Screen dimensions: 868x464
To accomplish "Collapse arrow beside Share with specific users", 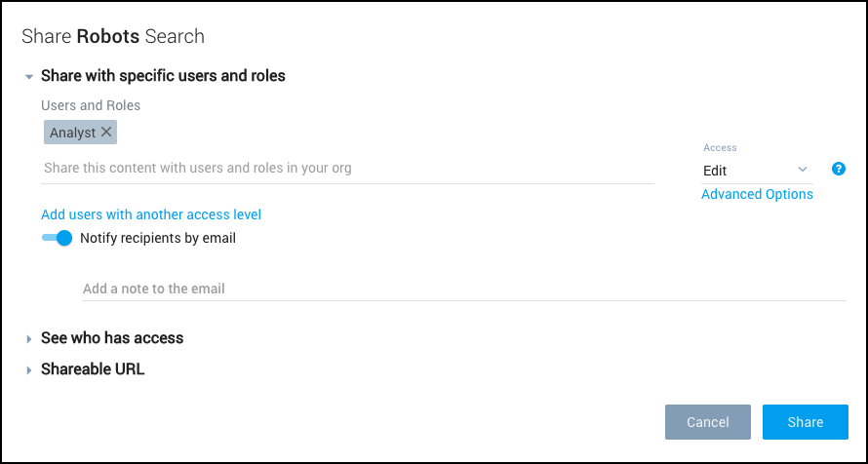I will 29,76.
